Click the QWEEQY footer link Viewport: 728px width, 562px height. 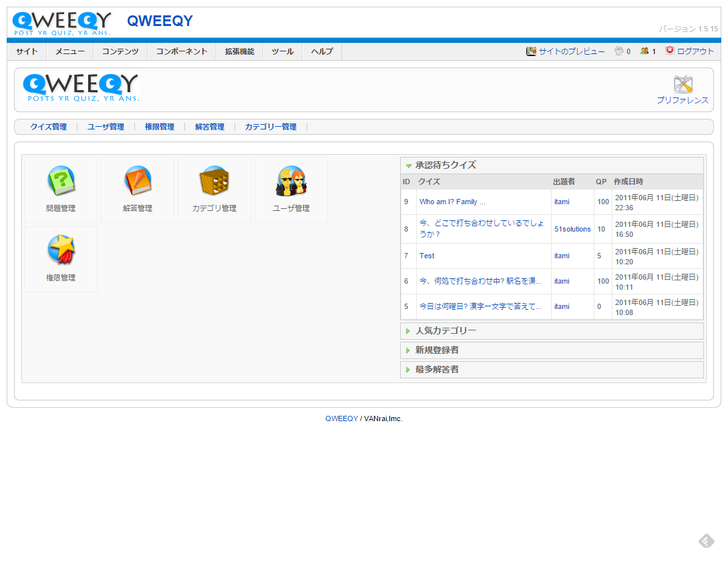pyautogui.click(x=341, y=418)
